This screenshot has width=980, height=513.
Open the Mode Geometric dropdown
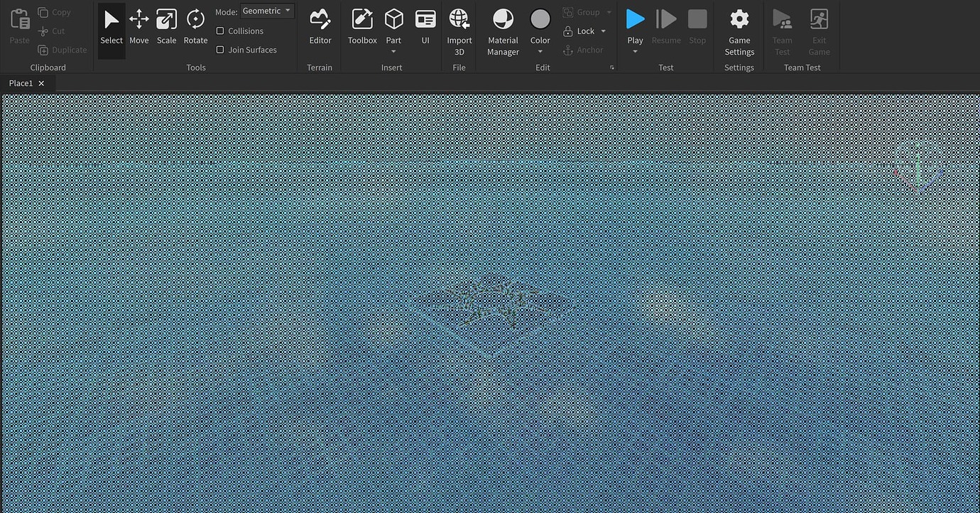coord(267,11)
